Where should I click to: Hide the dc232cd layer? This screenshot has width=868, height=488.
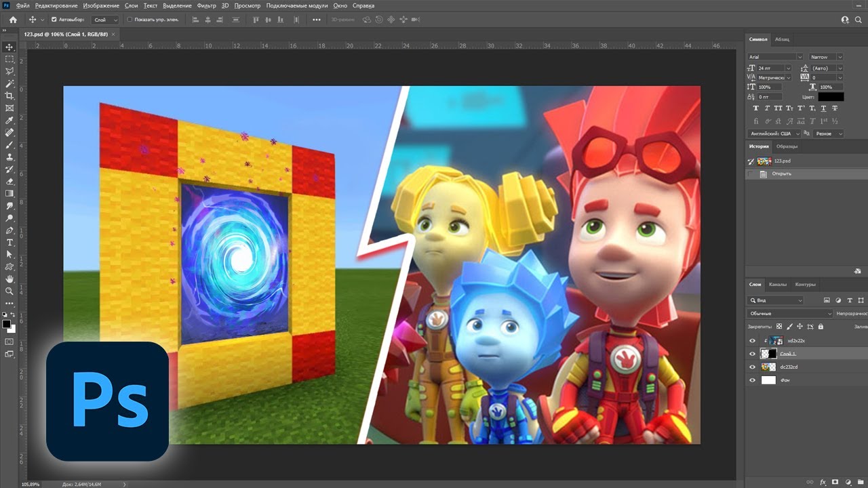point(752,367)
